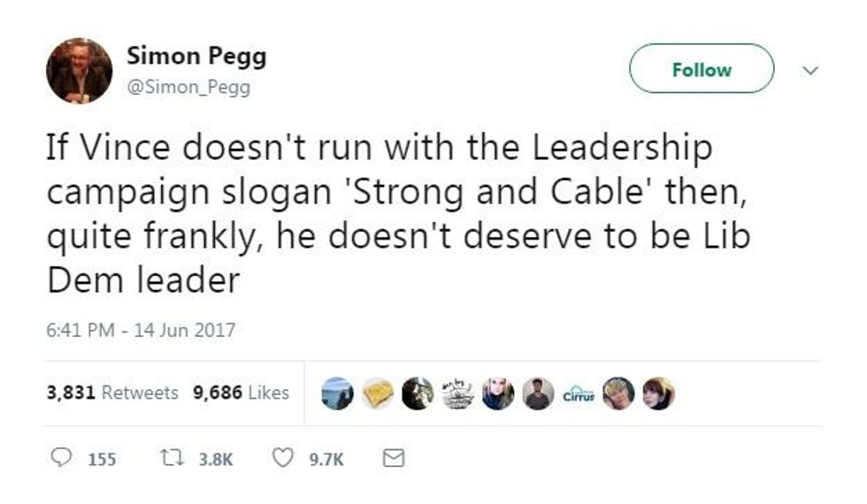Click the tweet text about Vince Cable
This screenshot has height=504, width=867.
coord(380,214)
